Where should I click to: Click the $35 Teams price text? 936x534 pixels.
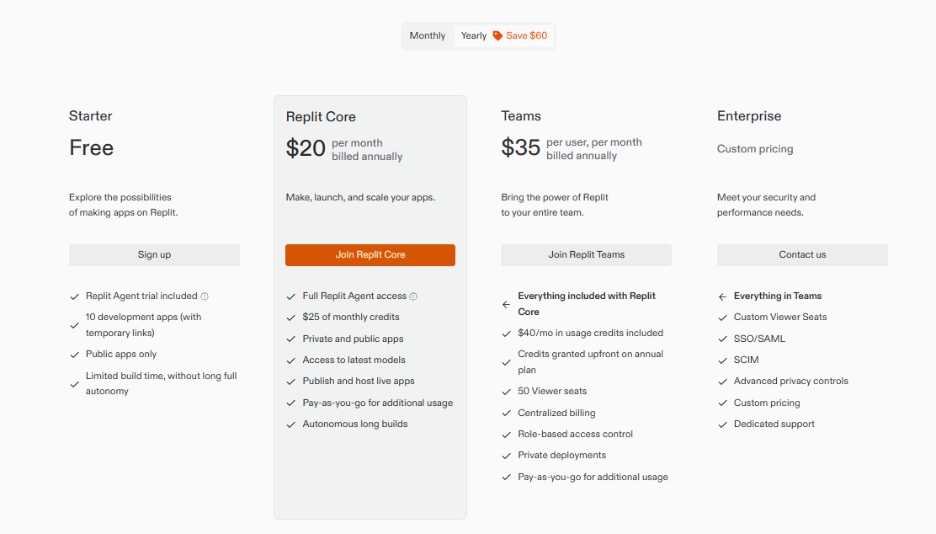click(x=521, y=148)
